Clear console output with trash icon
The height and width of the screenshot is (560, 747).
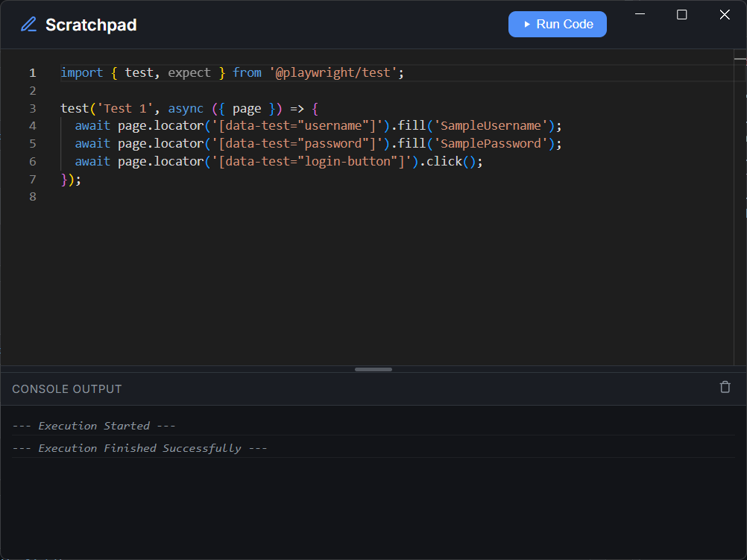pyautogui.click(x=725, y=387)
